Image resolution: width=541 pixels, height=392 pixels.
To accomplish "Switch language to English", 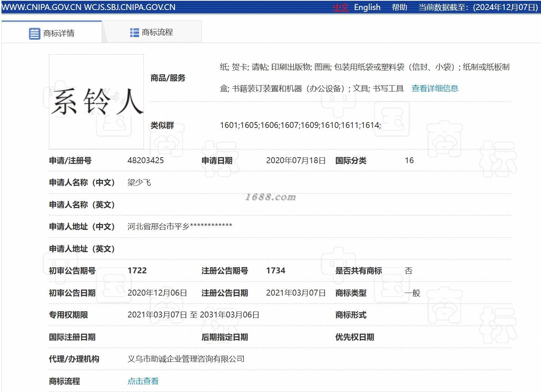I will click(x=367, y=7).
